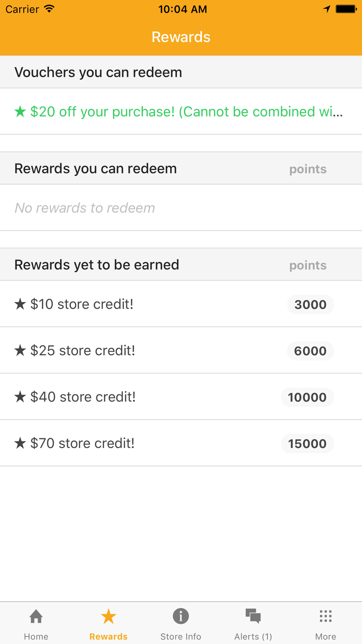Open the Store Info circle icon
The height and width of the screenshot is (644, 362).
(181, 616)
